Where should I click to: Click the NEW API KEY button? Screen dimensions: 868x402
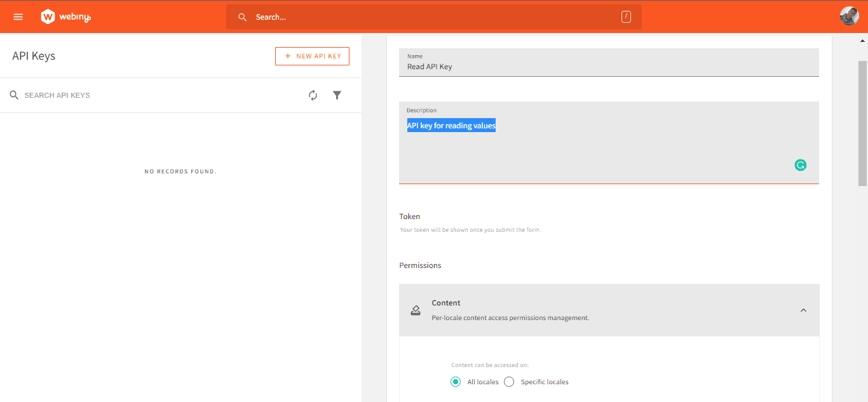(x=312, y=56)
